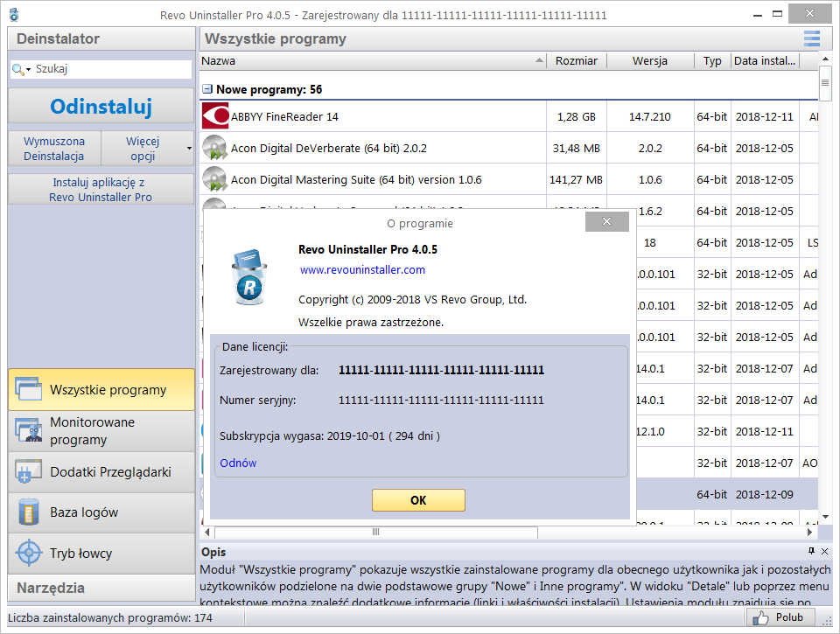840x634 pixels.
Task: Click the thumbs-up Polub icon
Action: click(760, 617)
